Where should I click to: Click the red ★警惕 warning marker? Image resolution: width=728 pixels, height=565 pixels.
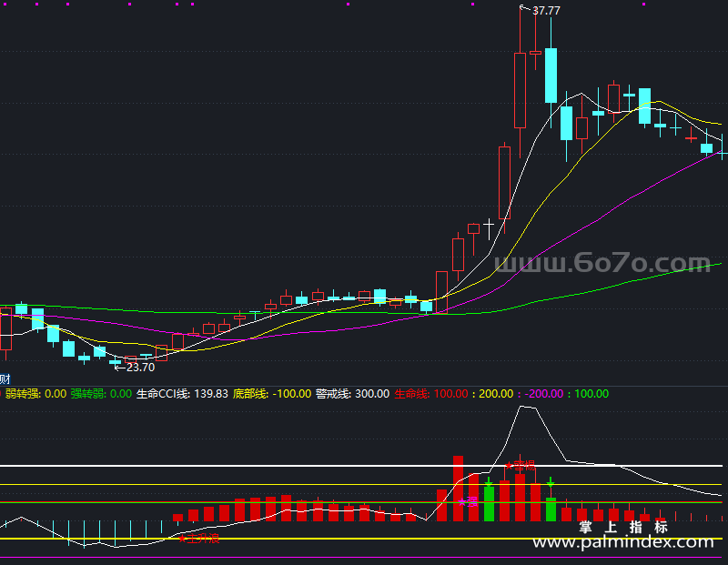click(x=520, y=465)
